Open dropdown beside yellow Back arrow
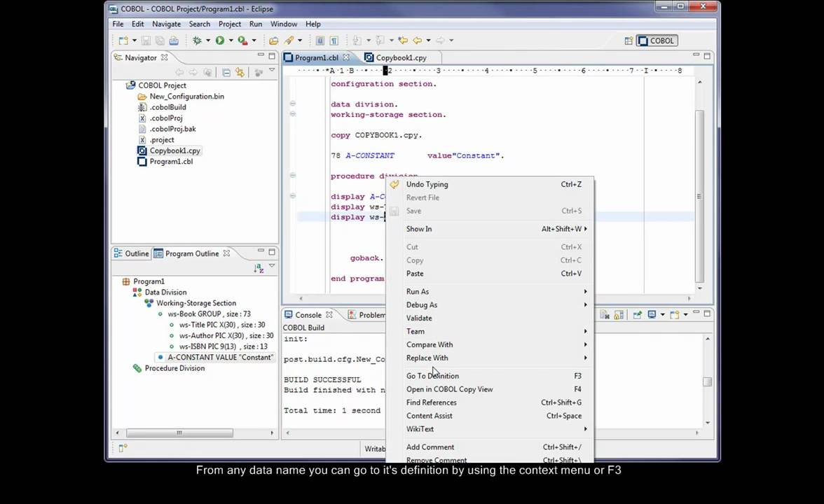Screen dimensions: 824x504 (x=428, y=41)
